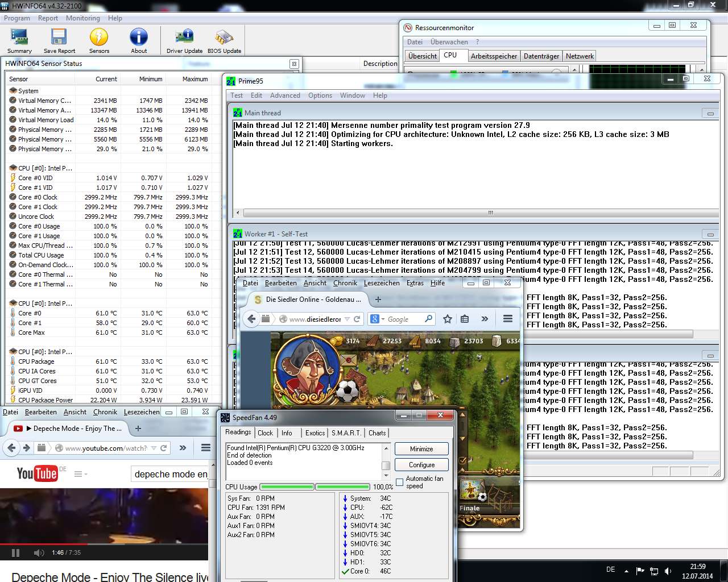Expand the toolbar overflow chevron in Siedler browser
The image size is (728, 582).
pyautogui.click(x=485, y=319)
